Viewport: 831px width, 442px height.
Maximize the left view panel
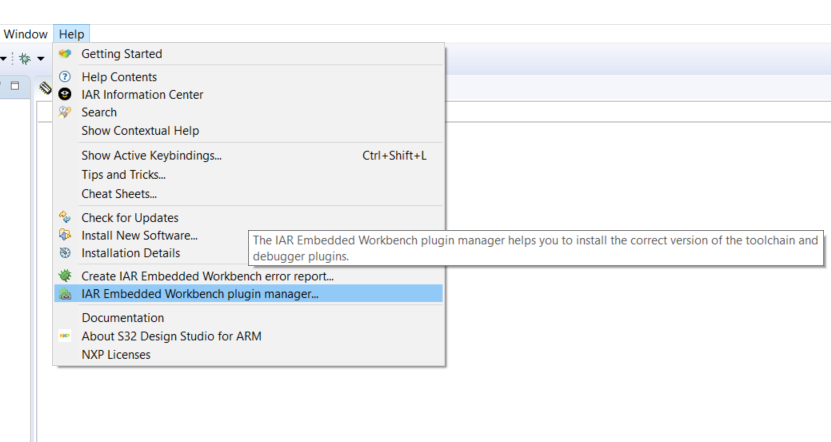[15, 85]
